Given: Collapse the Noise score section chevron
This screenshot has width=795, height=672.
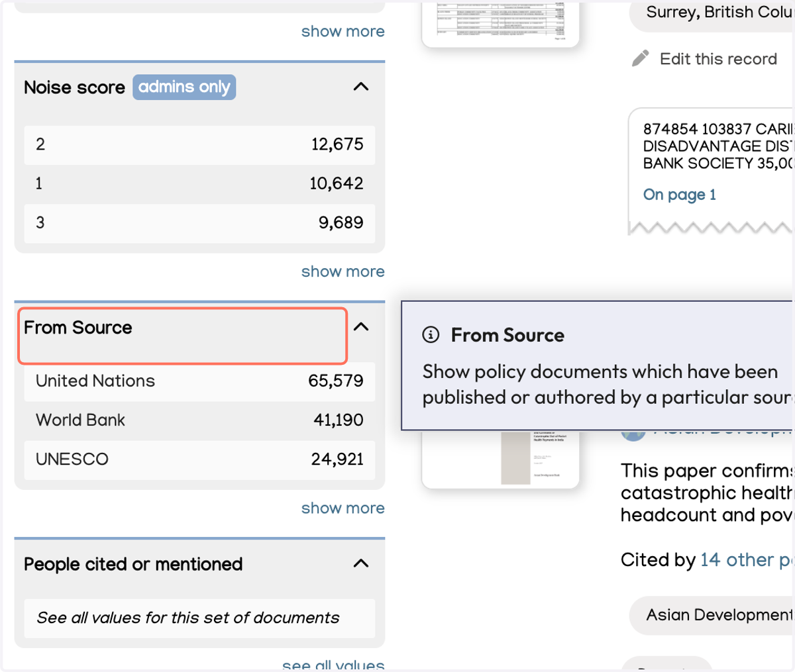Looking at the screenshot, I should coord(361,87).
